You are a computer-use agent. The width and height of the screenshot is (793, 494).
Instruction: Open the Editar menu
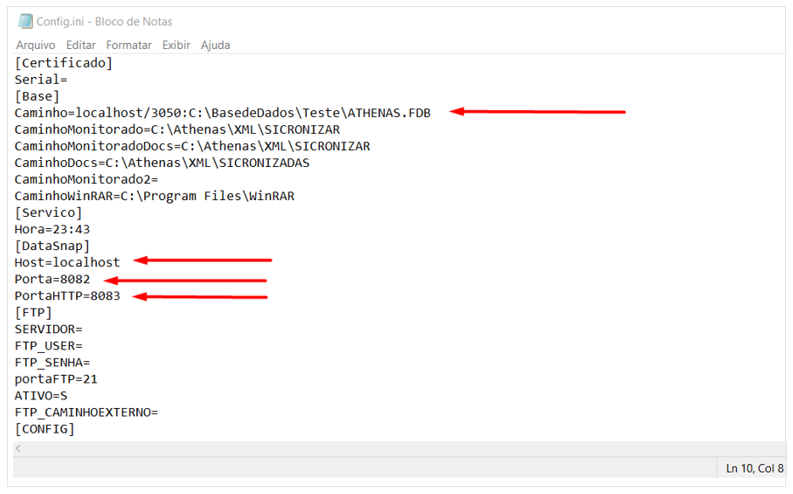pyautogui.click(x=81, y=45)
